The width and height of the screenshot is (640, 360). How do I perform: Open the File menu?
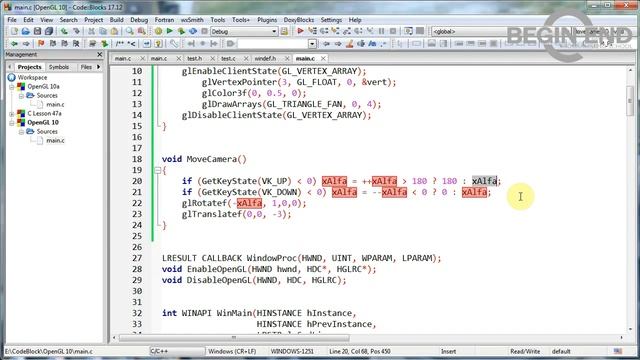click(12, 20)
